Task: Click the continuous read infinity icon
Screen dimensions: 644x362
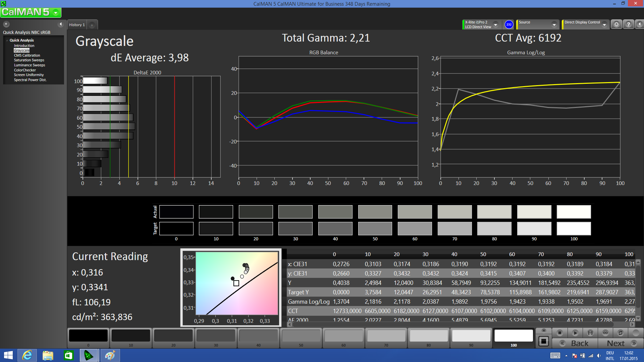Action: click(605, 333)
